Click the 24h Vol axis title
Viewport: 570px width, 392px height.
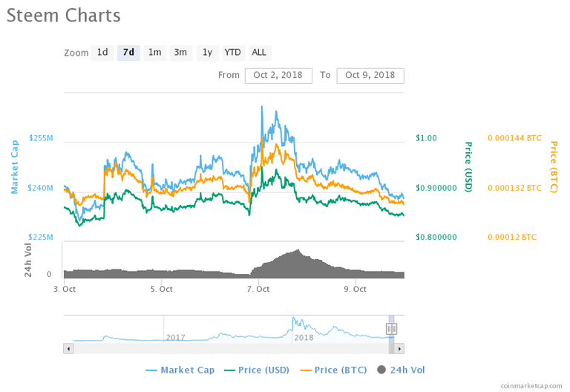pyautogui.click(x=28, y=260)
